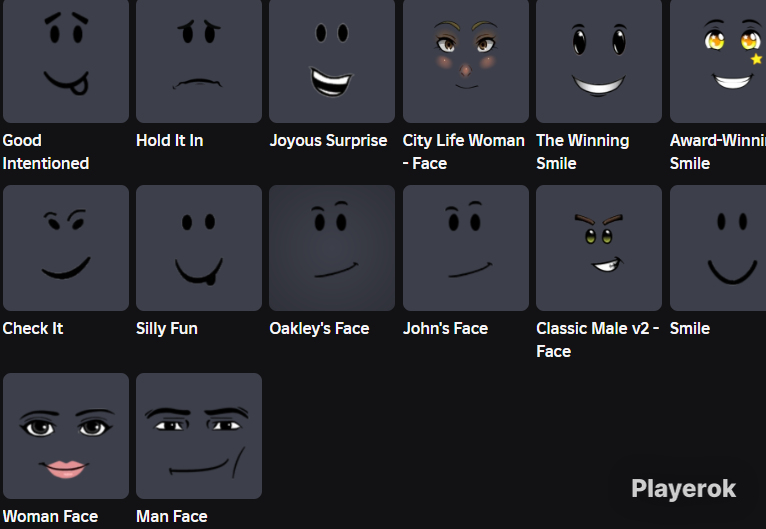Image resolution: width=766 pixels, height=529 pixels.
Task: Open the Hold It In title link
Action: tap(170, 141)
